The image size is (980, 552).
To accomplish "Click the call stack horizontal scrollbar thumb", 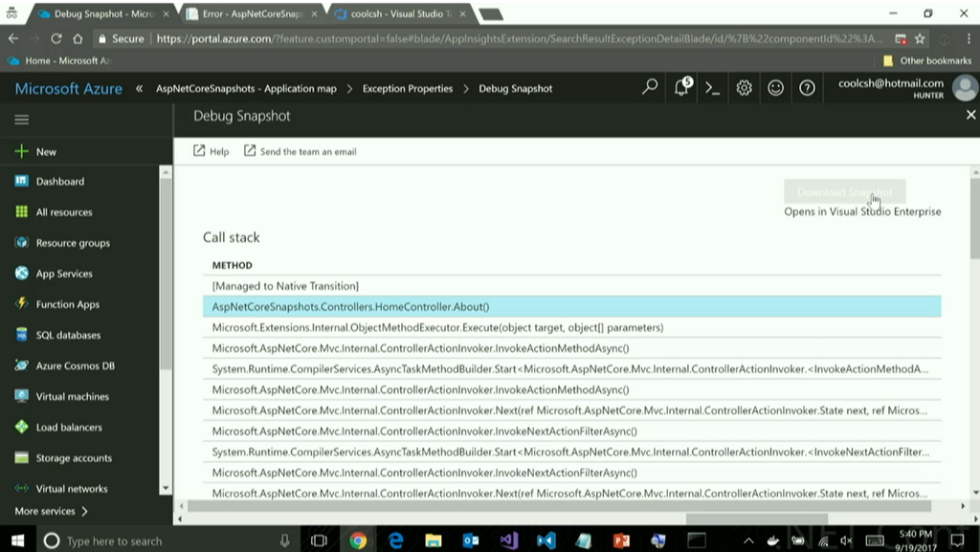I will 559,506.
